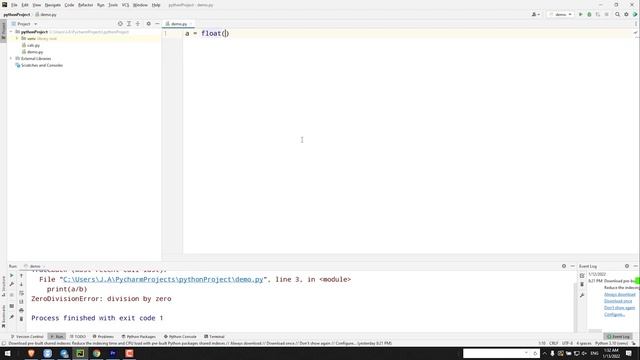
Task: Click the up arrow in the Run console toolbar
Action: point(22,276)
